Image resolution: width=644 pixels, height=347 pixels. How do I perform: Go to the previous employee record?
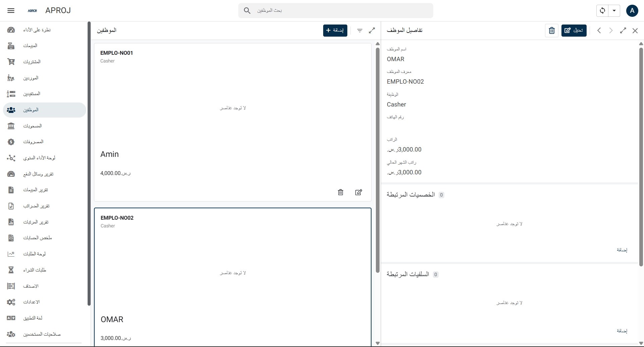tap(599, 31)
